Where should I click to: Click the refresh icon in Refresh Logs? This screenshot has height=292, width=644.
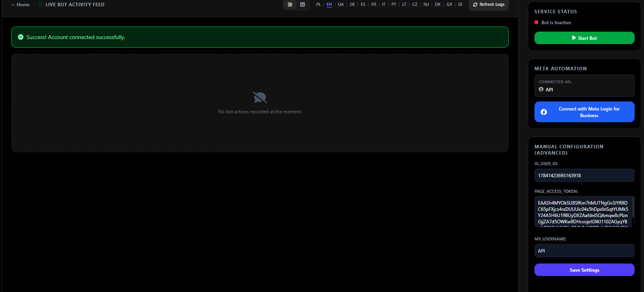475,5
